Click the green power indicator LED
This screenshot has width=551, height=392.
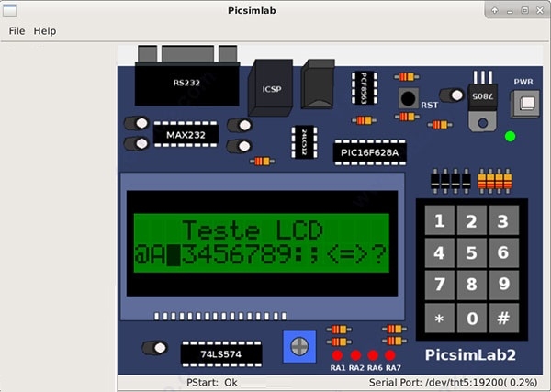[x=511, y=136]
